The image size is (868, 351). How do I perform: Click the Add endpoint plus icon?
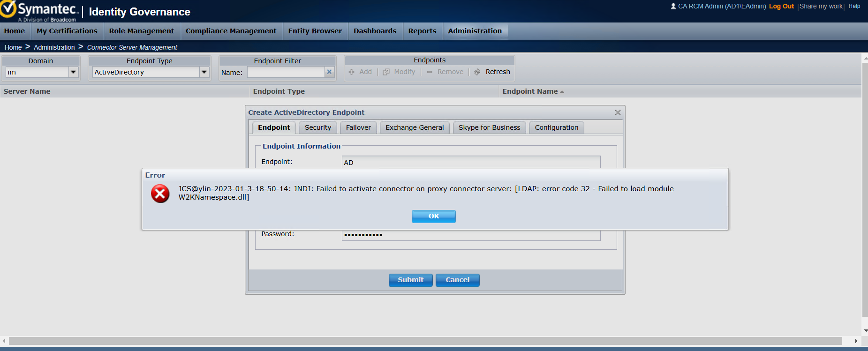click(x=352, y=72)
